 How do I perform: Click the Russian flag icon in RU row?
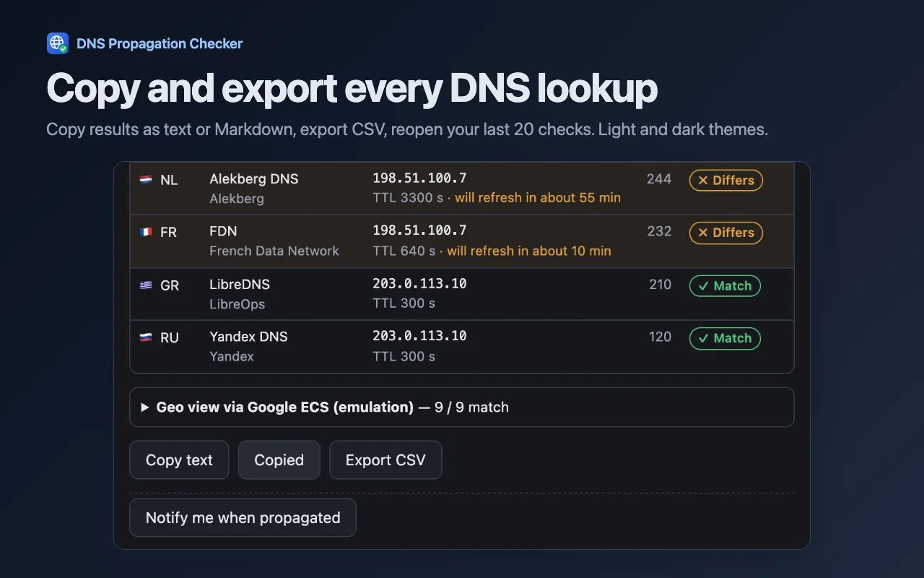(x=146, y=337)
